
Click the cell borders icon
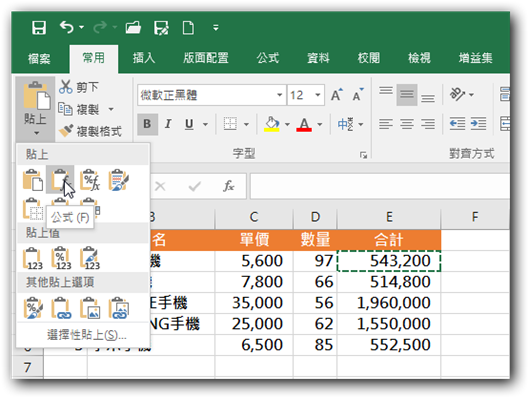(x=230, y=124)
